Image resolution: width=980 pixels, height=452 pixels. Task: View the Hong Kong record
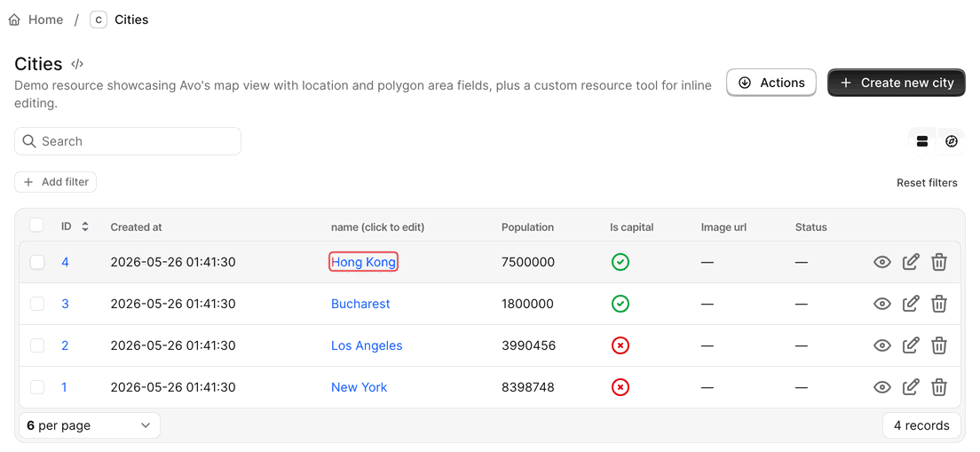coord(881,262)
